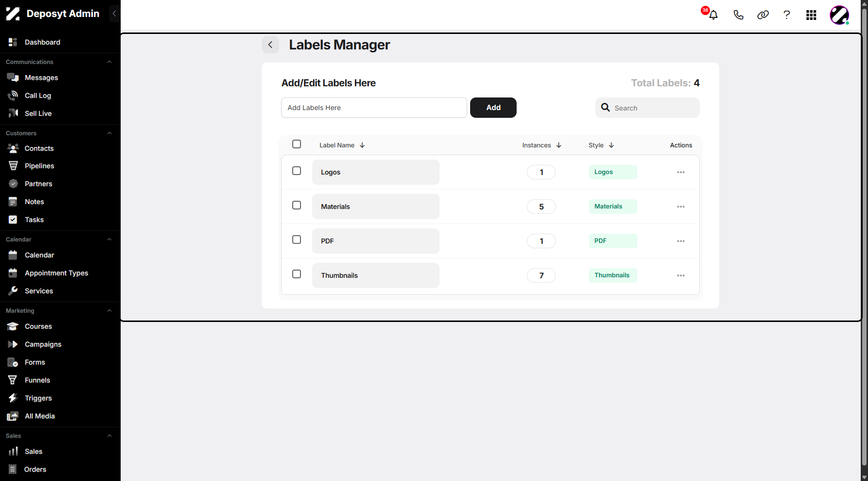The image size is (868, 481).
Task: Collapse the Customers sidebar section
Action: click(110, 133)
